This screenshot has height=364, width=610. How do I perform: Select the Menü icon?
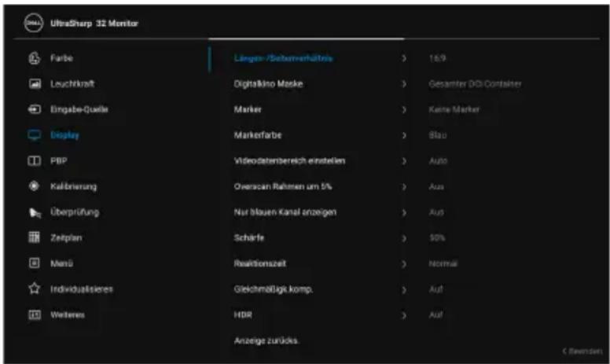(35, 263)
